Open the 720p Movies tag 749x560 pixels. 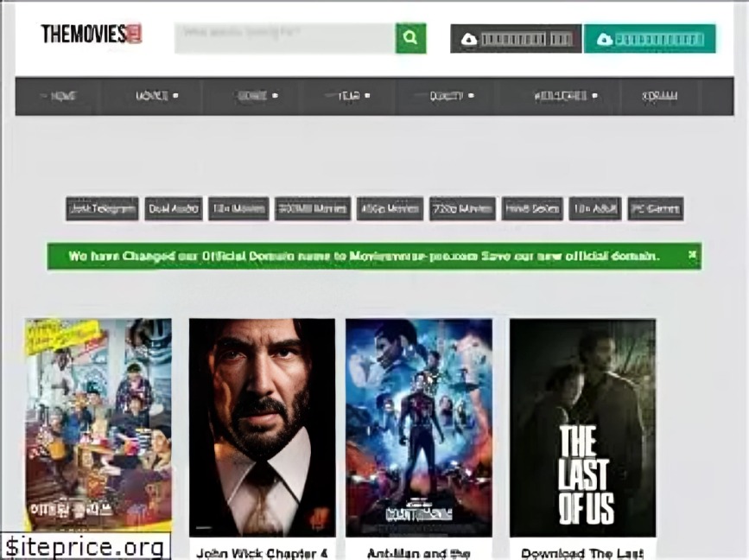(x=462, y=208)
